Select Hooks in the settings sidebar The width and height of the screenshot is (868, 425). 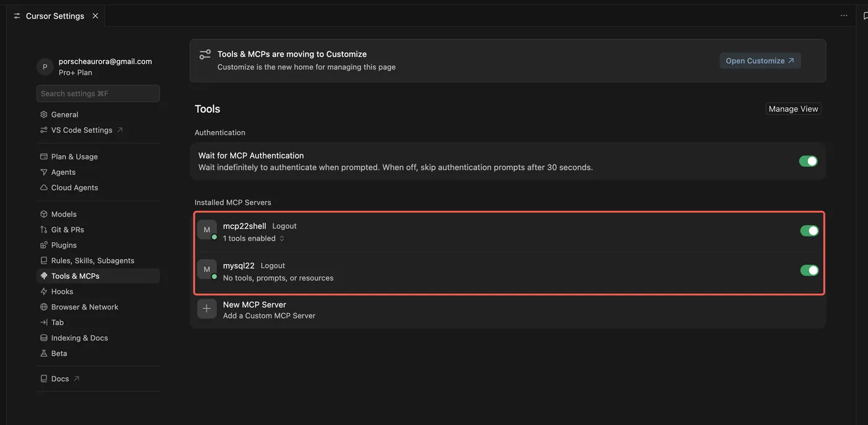click(x=98, y=292)
